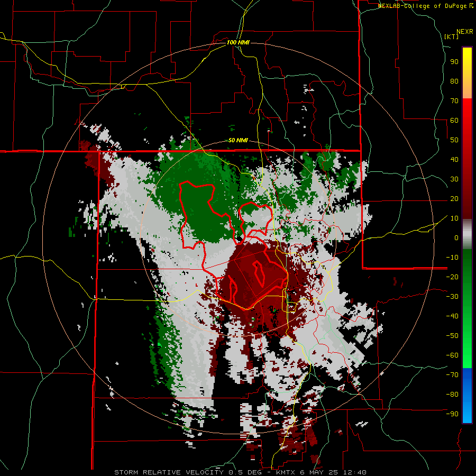
Task: Click the NEXR label at the top right
Action: pyautogui.click(x=465, y=32)
